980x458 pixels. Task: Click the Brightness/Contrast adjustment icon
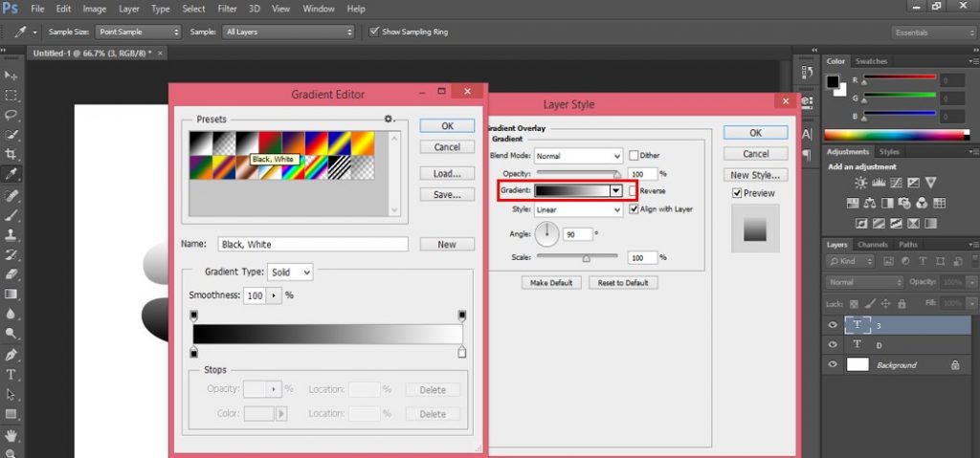click(x=860, y=183)
